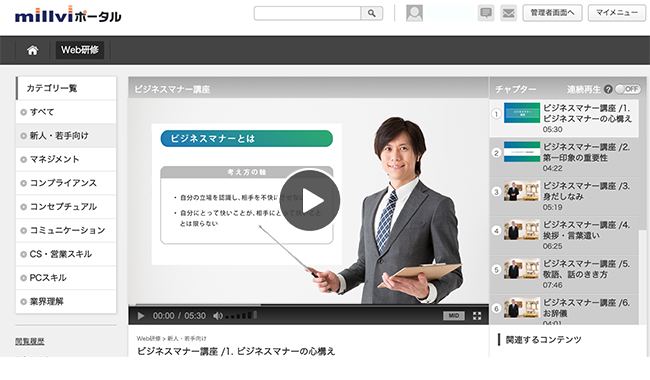650x380 pixels.
Task: Adjust the video volume bar
Action: click(x=241, y=316)
